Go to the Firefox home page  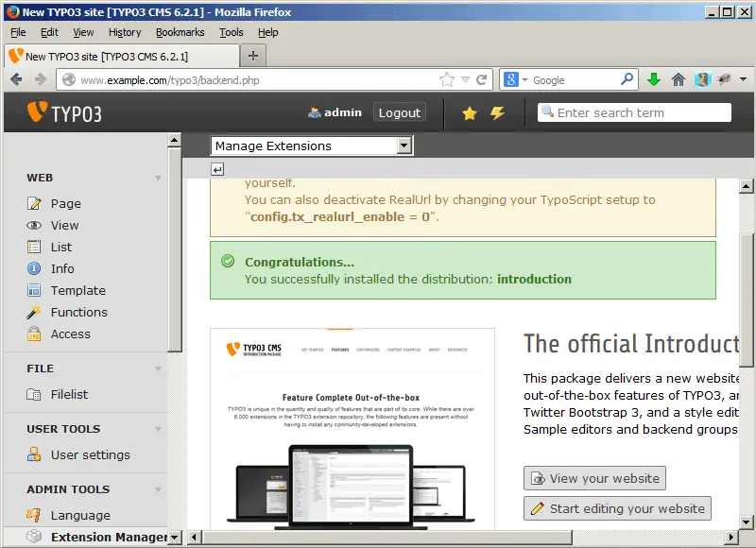click(678, 79)
